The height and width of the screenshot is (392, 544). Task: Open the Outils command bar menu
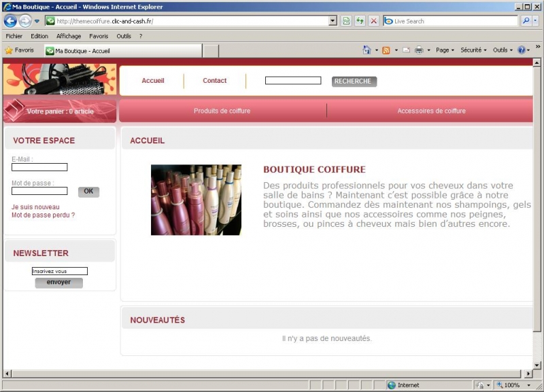(503, 50)
